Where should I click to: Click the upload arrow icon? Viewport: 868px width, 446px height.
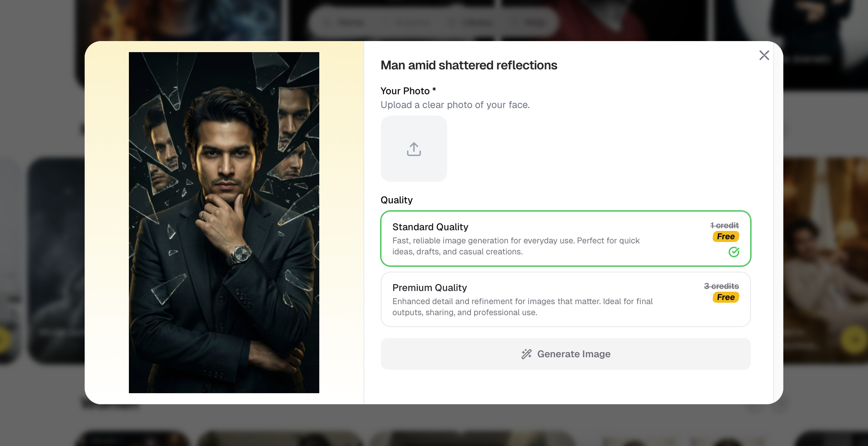click(x=414, y=149)
